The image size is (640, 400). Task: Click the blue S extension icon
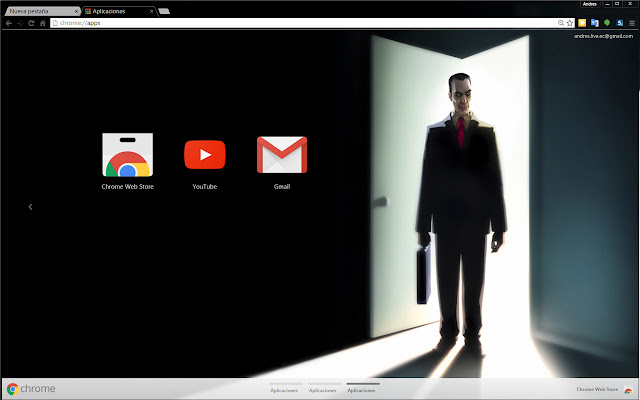pos(620,23)
